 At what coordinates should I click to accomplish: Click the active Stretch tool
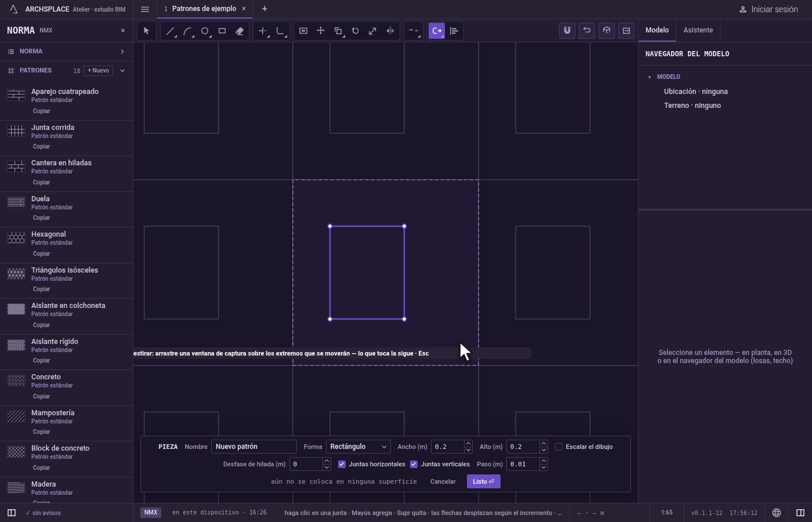pyautogui.click(x=437, y=31)
